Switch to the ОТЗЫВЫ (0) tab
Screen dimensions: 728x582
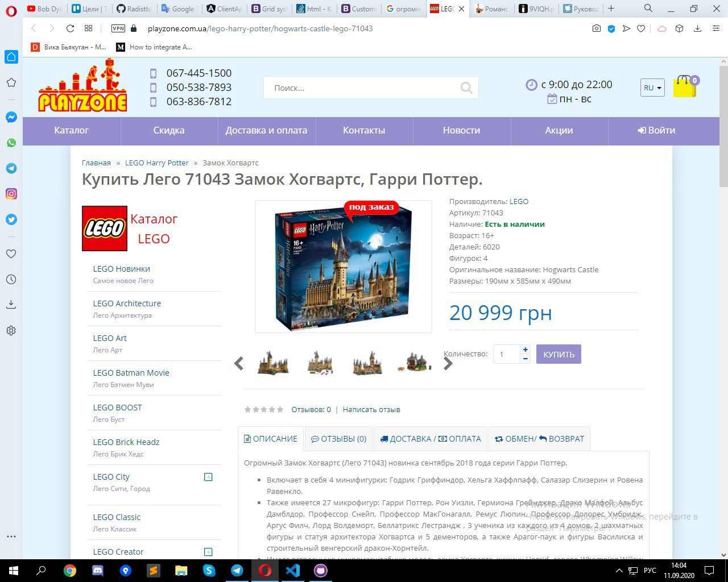click(339, 439)
